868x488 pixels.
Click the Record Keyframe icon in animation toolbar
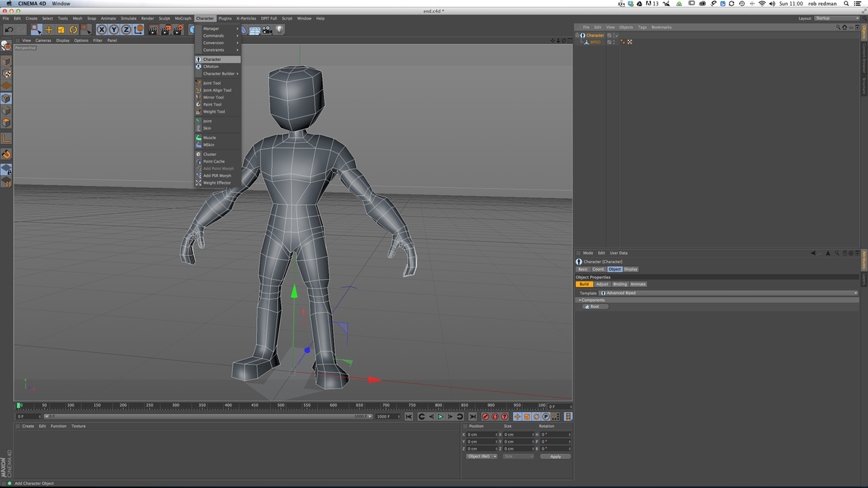pyautogui.click(x=485, y=417)
